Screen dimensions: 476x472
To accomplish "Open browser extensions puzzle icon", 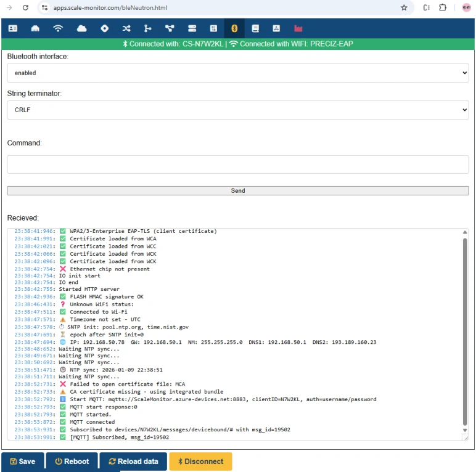I will [443, 7].
